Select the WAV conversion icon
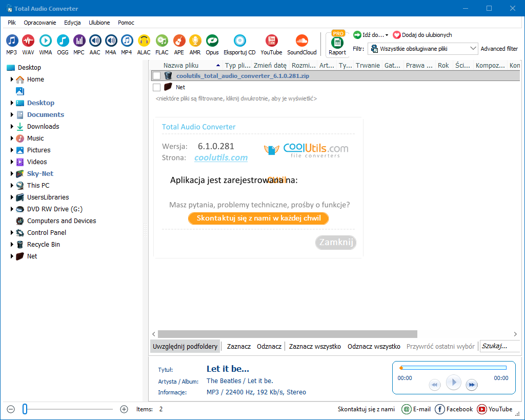This screenshot has width=525, height=420. click(x=28, y=41)
